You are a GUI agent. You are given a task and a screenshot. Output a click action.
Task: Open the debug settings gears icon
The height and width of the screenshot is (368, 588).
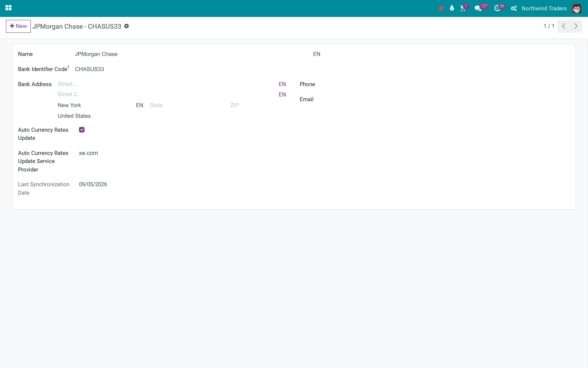[x=513, y=8]
